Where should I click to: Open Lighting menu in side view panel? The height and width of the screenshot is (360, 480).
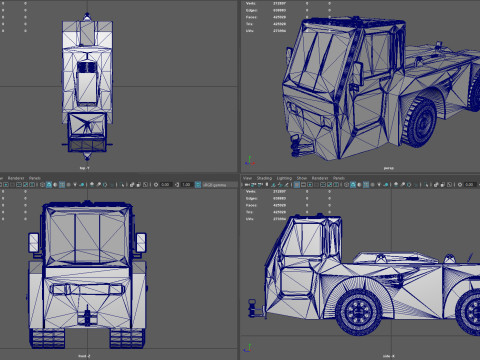point(284,178)
